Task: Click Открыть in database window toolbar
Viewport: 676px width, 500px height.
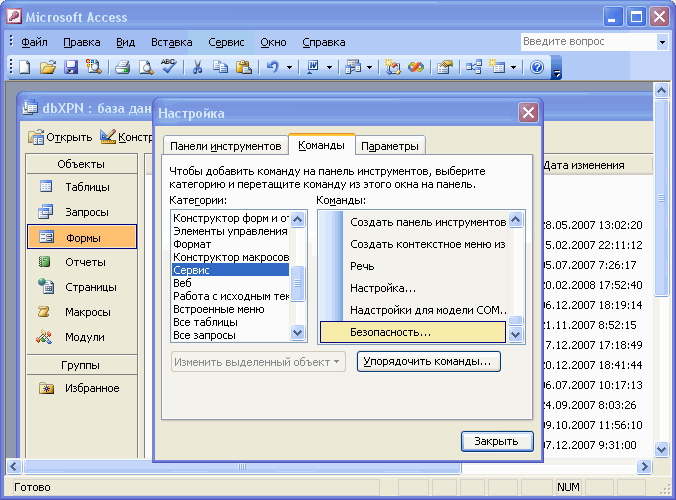Action: [x=60, y=137]
